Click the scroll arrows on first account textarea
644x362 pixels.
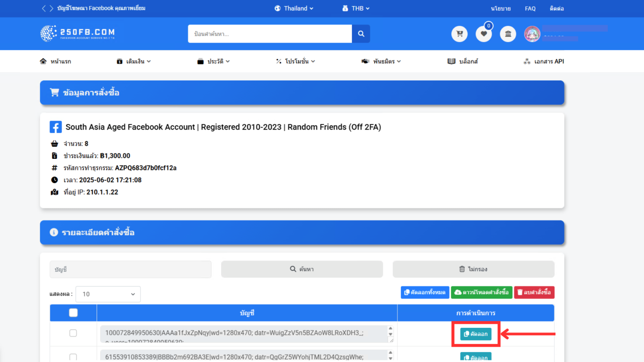pos(390,331)
